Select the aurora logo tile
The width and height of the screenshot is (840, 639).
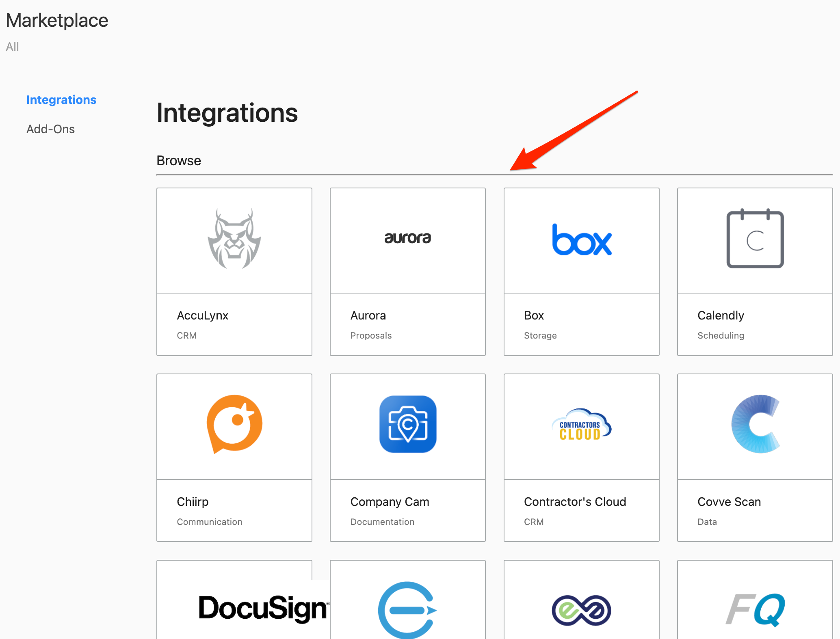408,238
